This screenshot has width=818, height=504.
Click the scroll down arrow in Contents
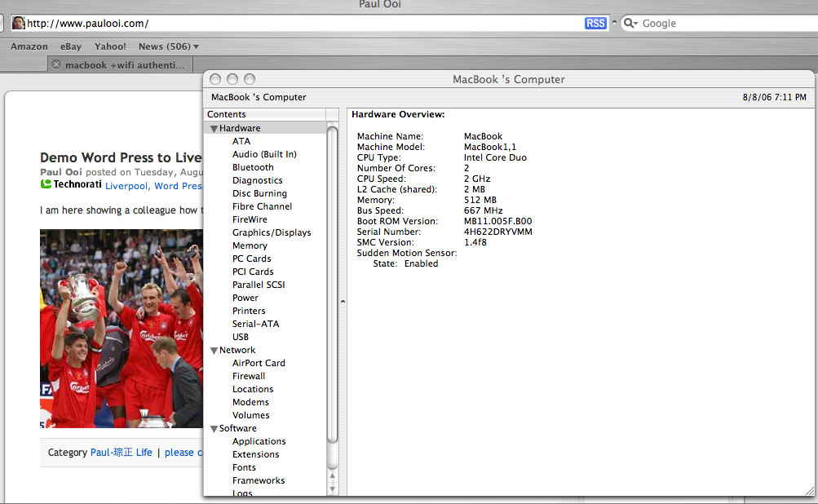pyautogui.click(x=332, y=489)
